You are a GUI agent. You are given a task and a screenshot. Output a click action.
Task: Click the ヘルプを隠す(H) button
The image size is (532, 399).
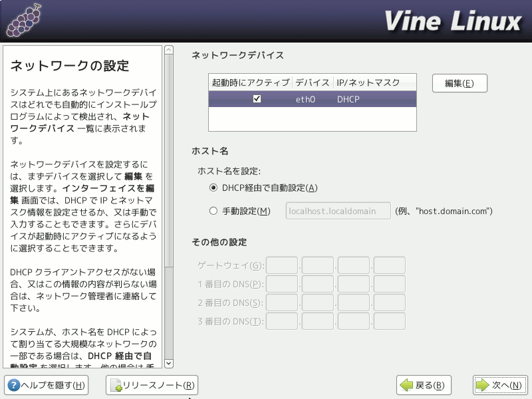[x=46, y=385]
